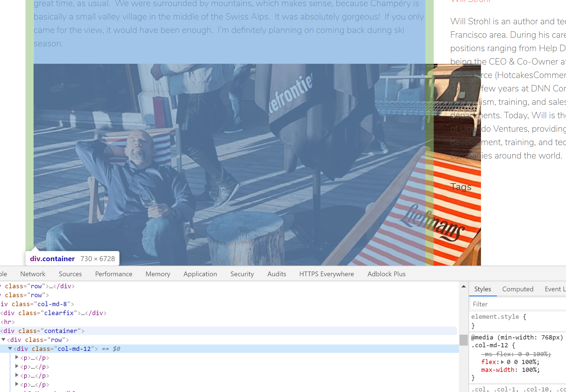Expand the first p element under col-md-12
566x392 pixels.
[x=17, y=357]
